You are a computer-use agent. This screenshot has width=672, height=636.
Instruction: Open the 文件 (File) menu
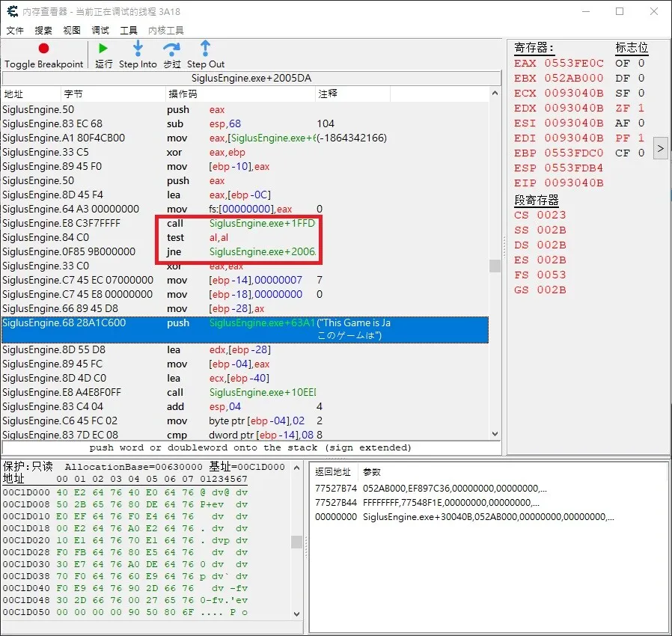coord(15,31)
